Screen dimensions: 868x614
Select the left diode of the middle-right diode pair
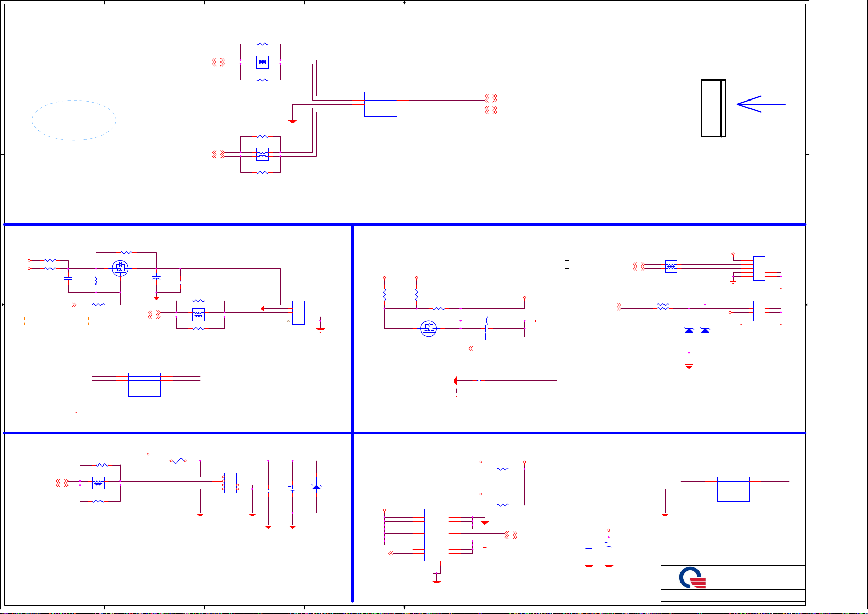click(x=689, y=330)
